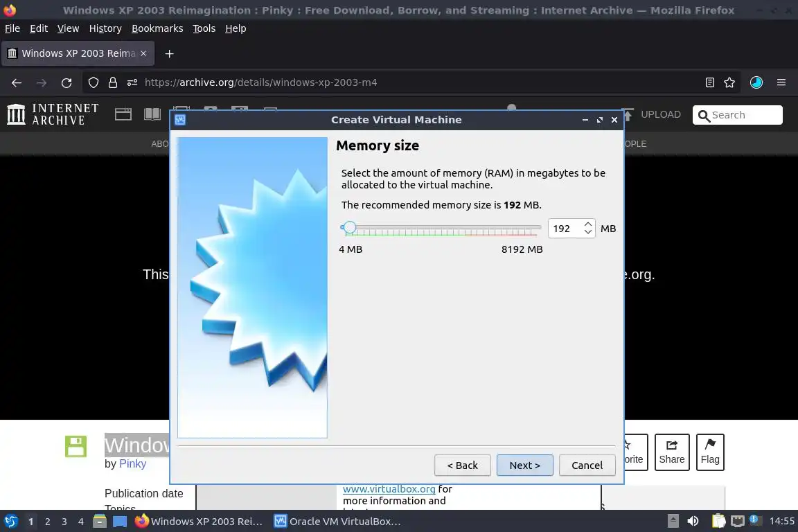Open the www.virtualbox.org link
The height and width of the screenshot is (532, 798).
(x=389, y=489)
